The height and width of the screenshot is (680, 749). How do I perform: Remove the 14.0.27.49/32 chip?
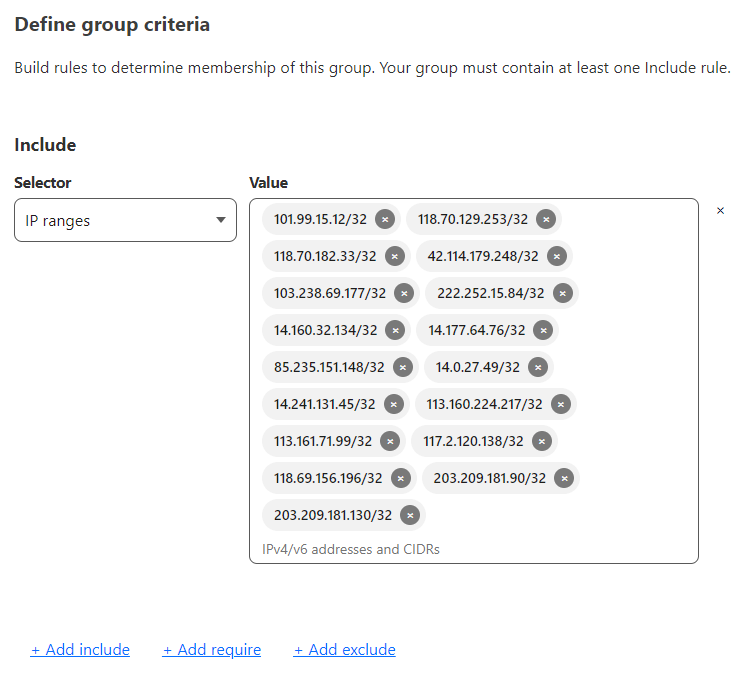click(x=538, y=367)
